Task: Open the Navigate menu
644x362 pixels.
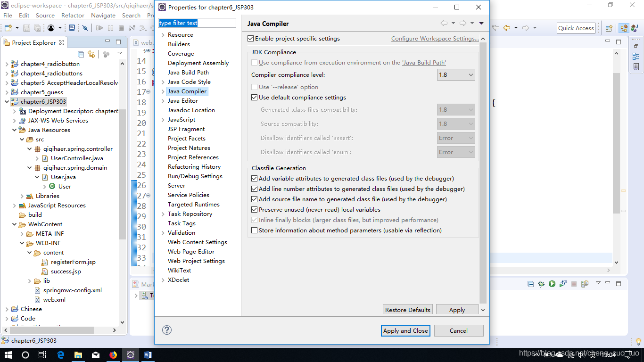Action: (x=103, y=16)
